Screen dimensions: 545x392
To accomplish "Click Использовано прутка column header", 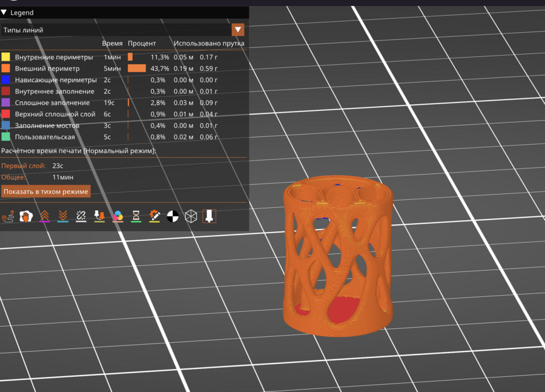I will coord(209,44).
